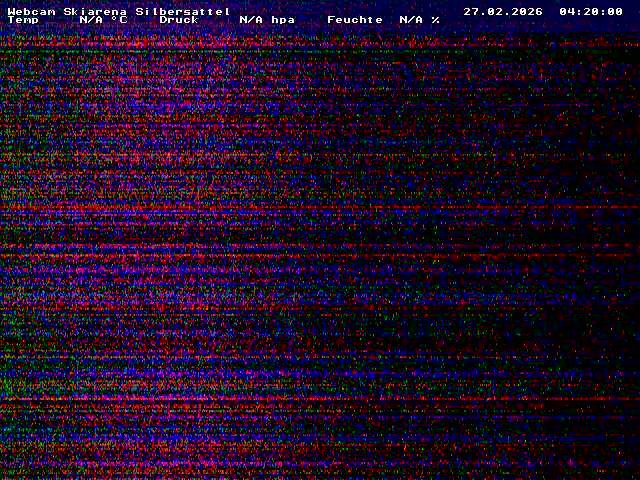Click the "Temp" label in overlay

(23, 20)
